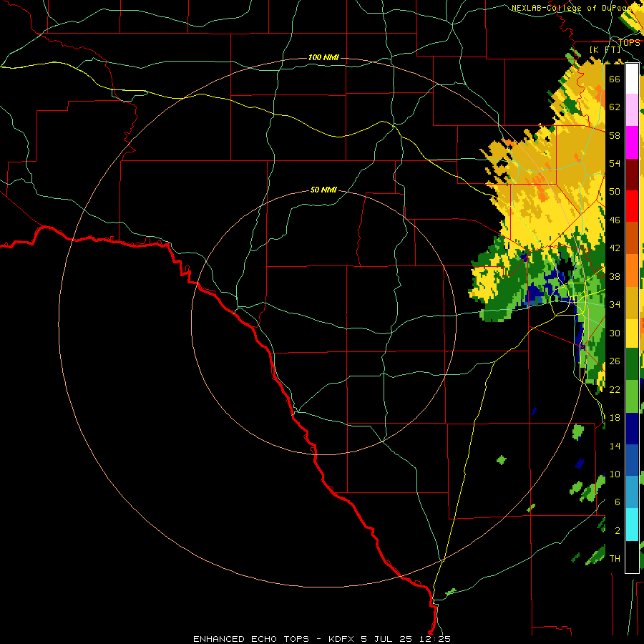644x644 pixels.
Task: Click the 54 legend scale value
Action: coord(615,163)
